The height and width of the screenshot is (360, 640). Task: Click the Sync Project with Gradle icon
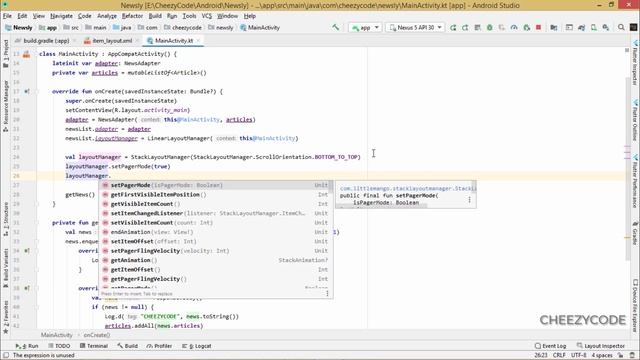(581, 27)
